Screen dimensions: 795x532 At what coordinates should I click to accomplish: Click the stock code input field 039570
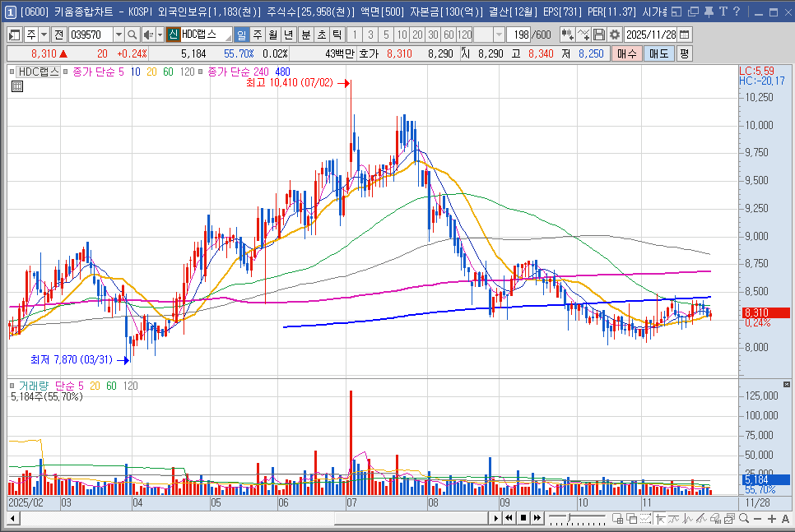click(91, 35)
